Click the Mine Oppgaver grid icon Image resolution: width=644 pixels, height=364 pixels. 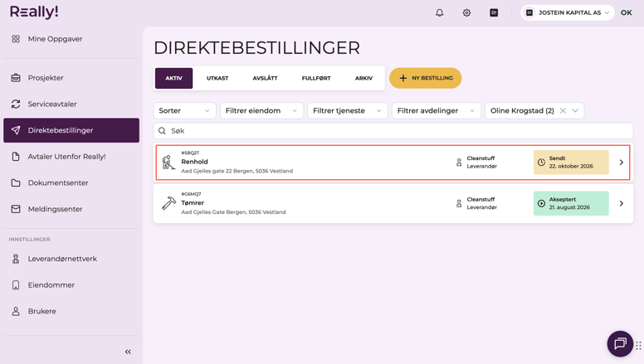[x=16, y=39]
